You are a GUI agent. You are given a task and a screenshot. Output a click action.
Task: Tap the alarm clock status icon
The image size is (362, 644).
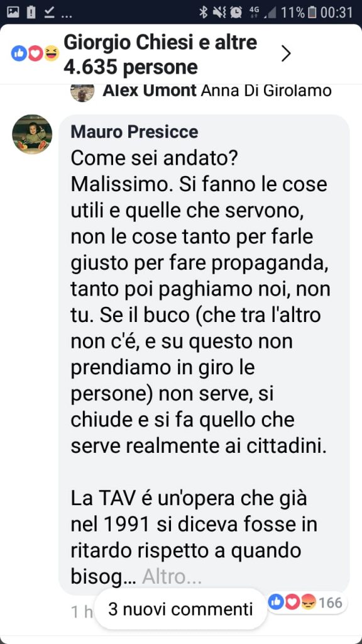[x=236, y=13]
